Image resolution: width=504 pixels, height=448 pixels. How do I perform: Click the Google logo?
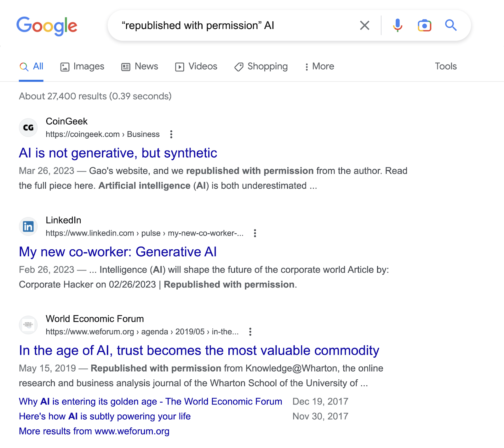tap(47, 26)
